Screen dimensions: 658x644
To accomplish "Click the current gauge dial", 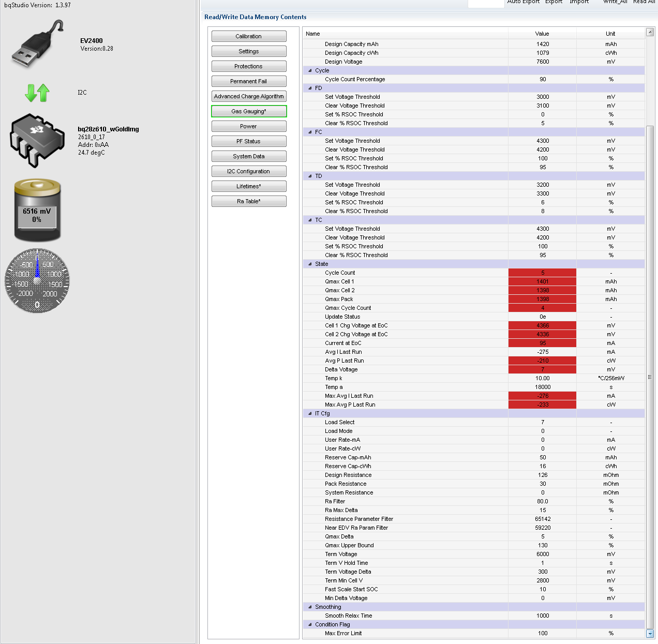I will 37,281.
